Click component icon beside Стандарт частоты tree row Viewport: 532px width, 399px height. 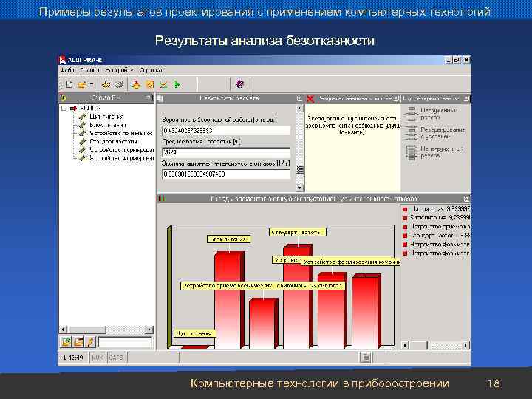82,141
